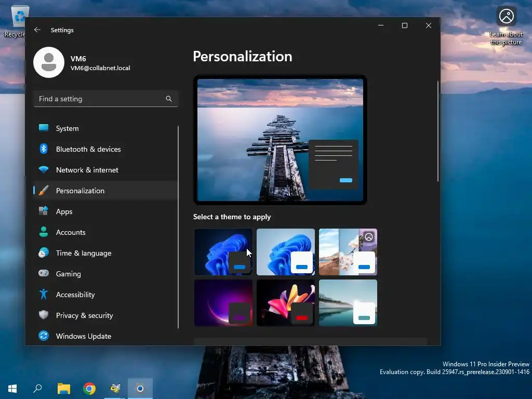Click the Accessibility figure icon
This screenshot has width=532, height=399.
tap(44, 294)
